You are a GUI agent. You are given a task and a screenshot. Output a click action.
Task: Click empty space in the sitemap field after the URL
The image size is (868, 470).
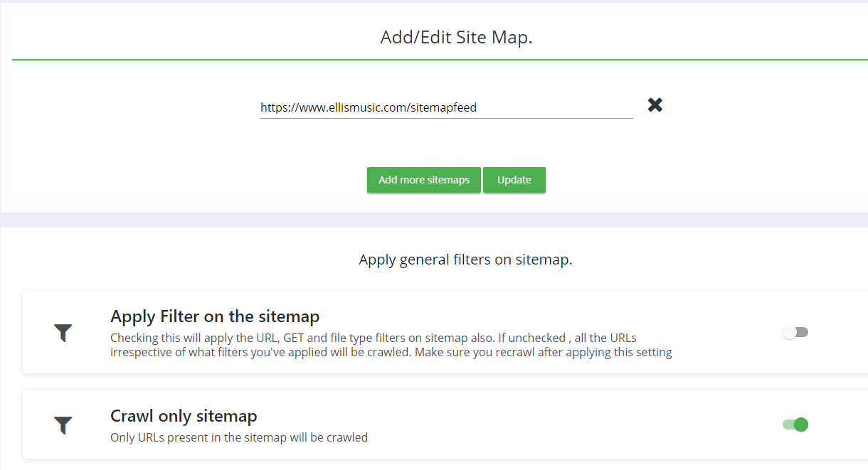point(555,108)
